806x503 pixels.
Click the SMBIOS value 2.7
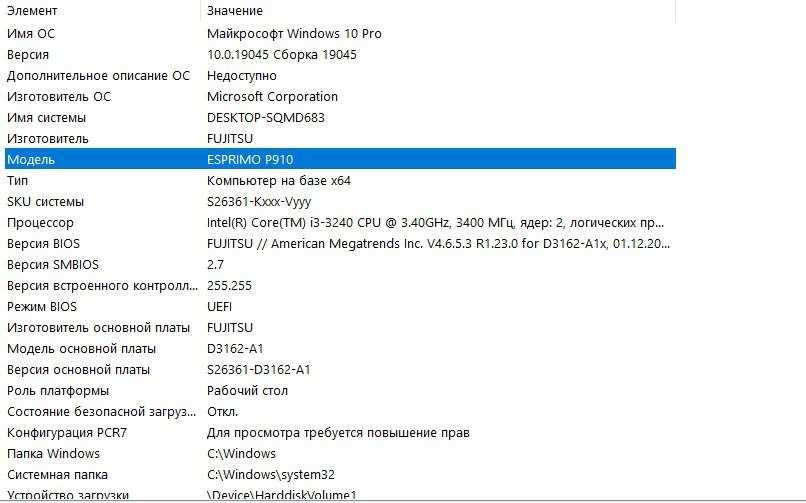click(x=215, y=265)
